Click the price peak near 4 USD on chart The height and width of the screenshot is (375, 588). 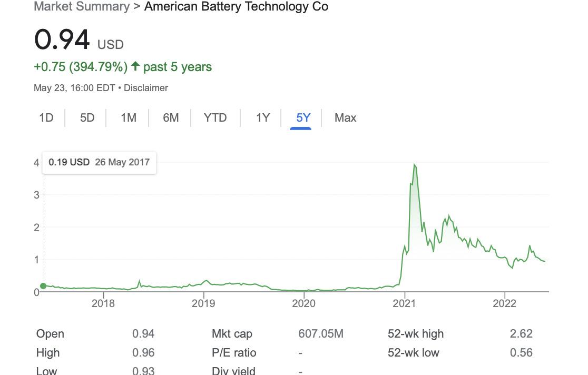tap(415, 165)
